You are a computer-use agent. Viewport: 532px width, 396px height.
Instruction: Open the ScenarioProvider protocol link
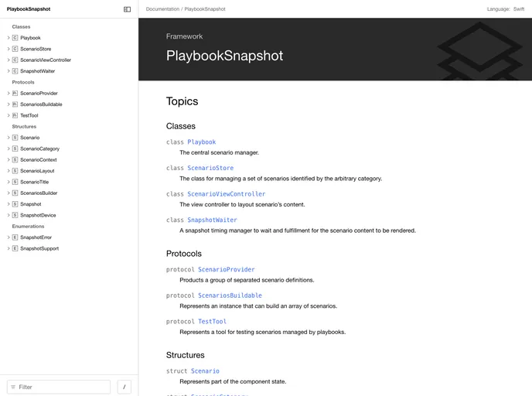226,270
